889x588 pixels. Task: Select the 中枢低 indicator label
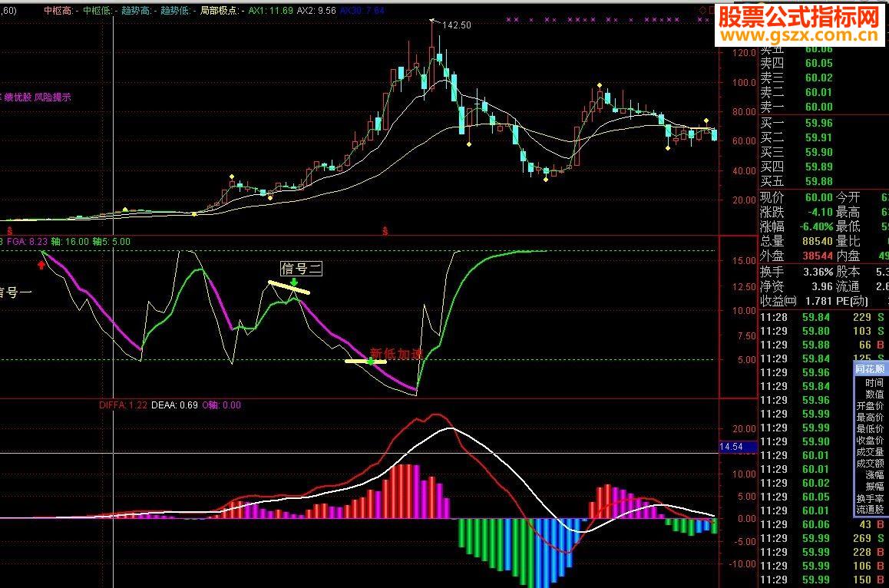(x=100, y=10)
